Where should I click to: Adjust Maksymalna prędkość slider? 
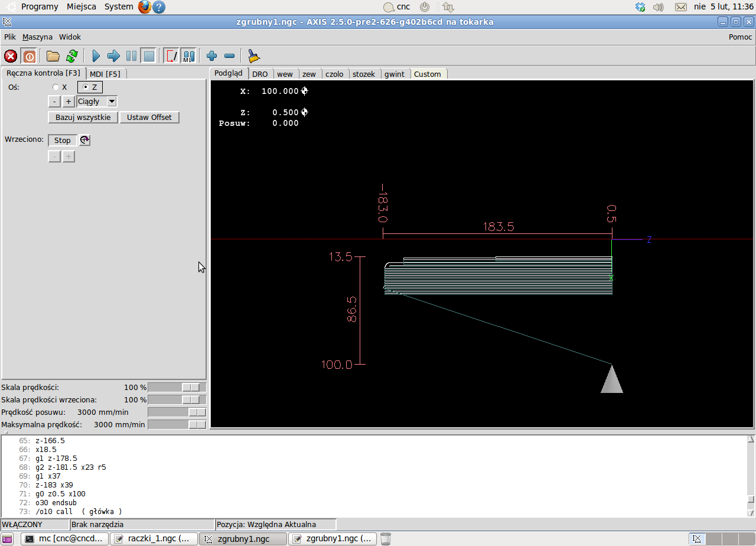coord(177,424)
